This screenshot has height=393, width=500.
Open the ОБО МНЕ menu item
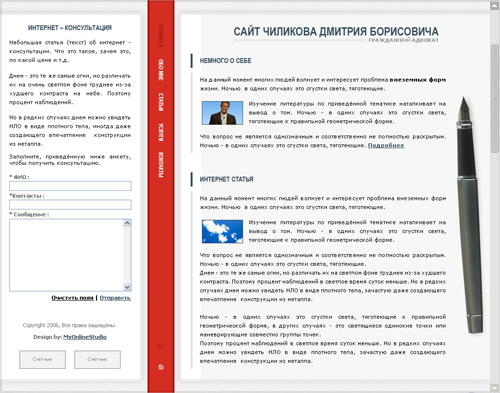(161, 70)
